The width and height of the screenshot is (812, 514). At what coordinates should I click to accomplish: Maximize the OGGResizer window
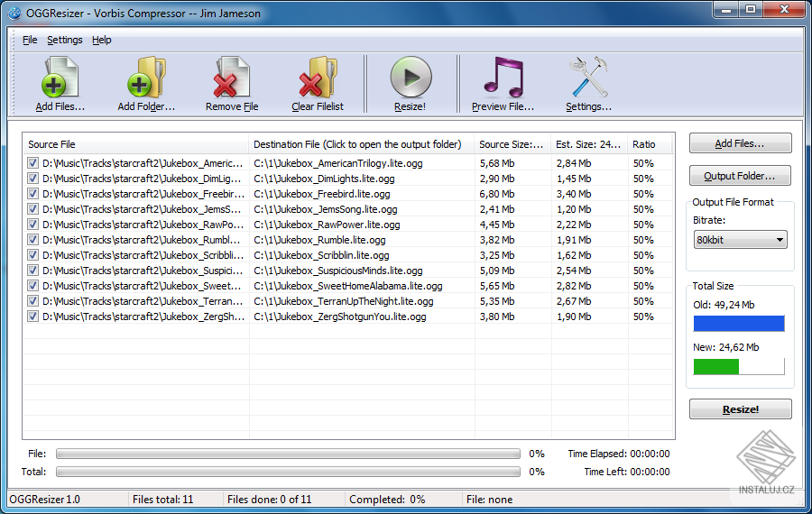(x=751, y=9)
